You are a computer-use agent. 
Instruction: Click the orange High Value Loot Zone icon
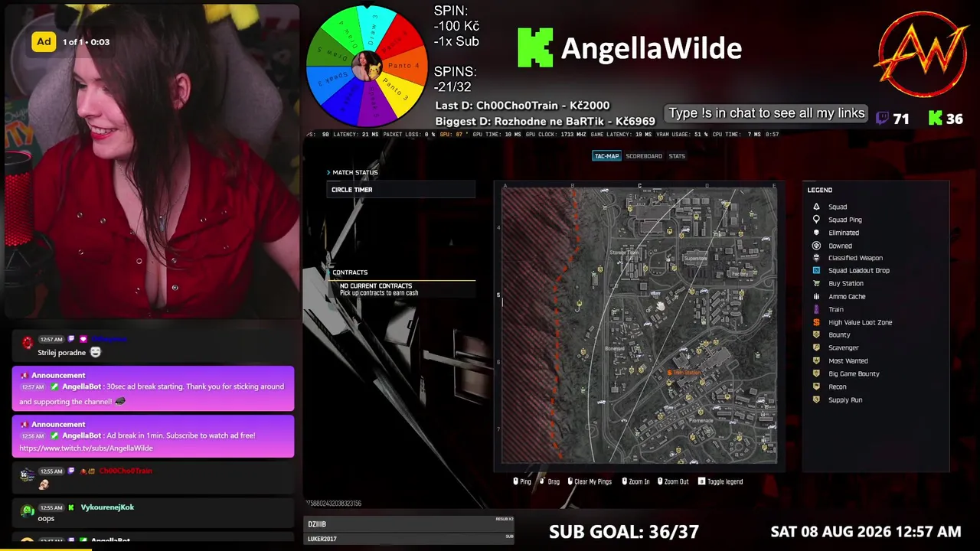(816, 322)
